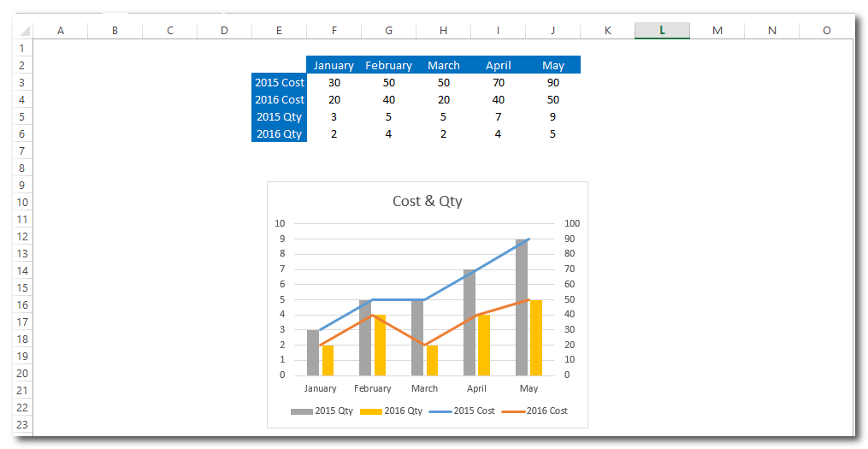Select the '2016 Qty' label cell
The image size is (868, 449).
click(x=279, y=133)
